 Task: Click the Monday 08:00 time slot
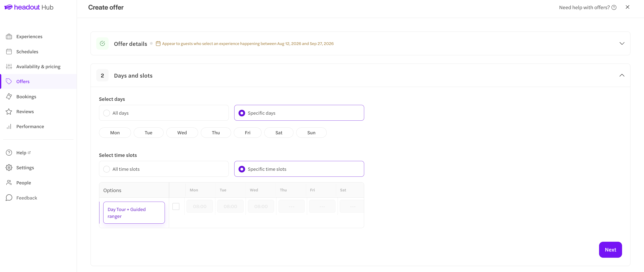click(x=200, y=206)
